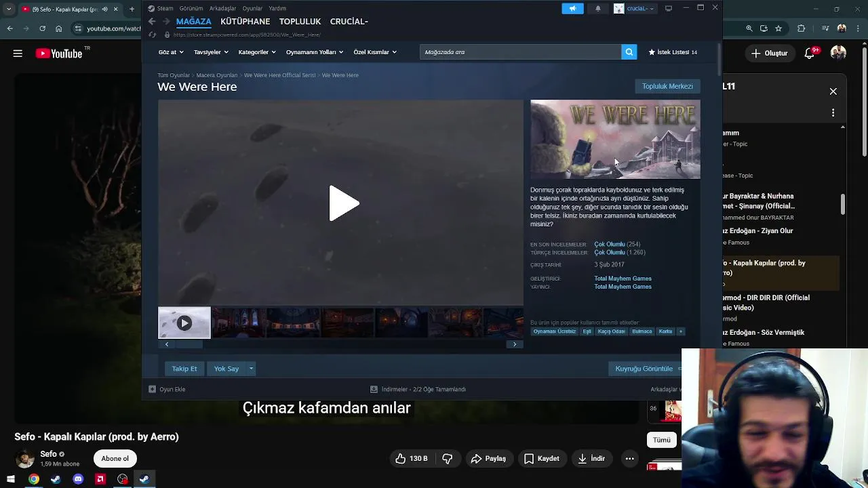Open İstek Listesi wishlist

673,52
